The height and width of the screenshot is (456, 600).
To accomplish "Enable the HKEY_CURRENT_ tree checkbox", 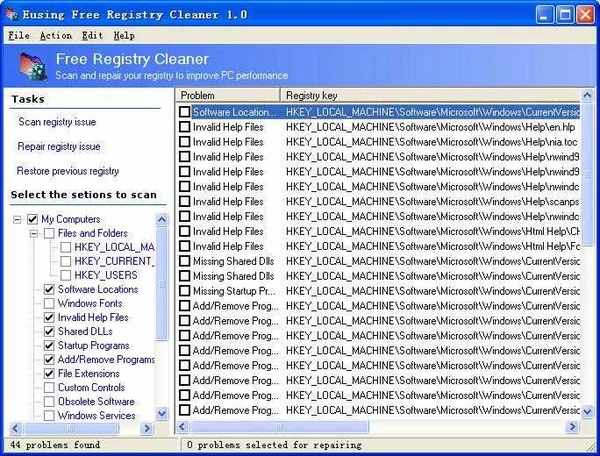I will pyautogui.click(x=65, y=261).
